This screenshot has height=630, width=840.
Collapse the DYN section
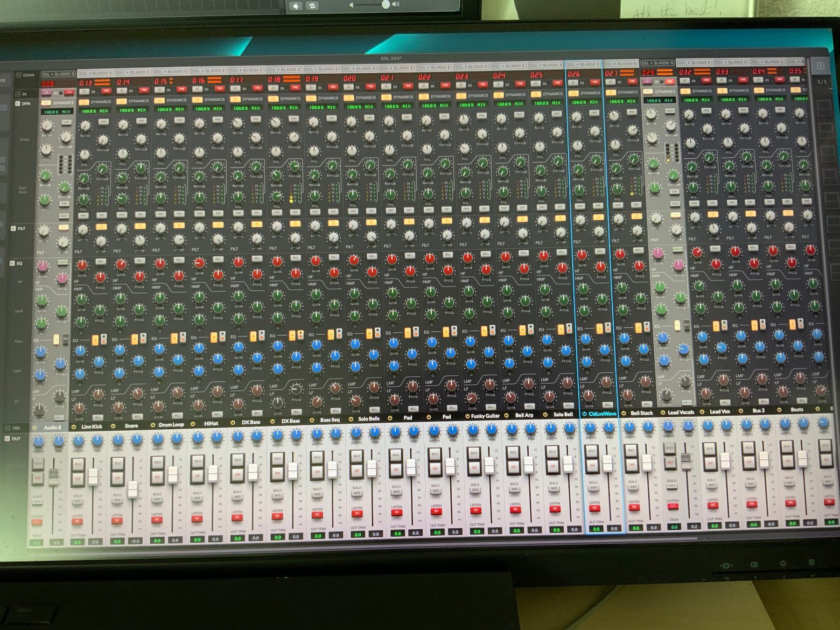click(17, 104)
